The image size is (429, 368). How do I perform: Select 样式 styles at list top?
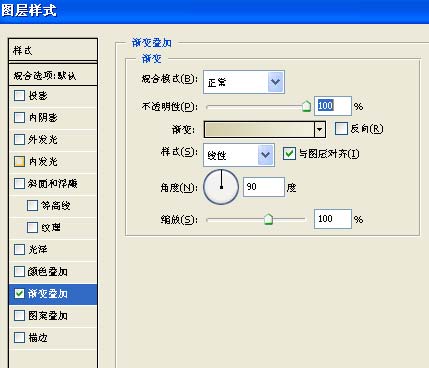point(53,50)
